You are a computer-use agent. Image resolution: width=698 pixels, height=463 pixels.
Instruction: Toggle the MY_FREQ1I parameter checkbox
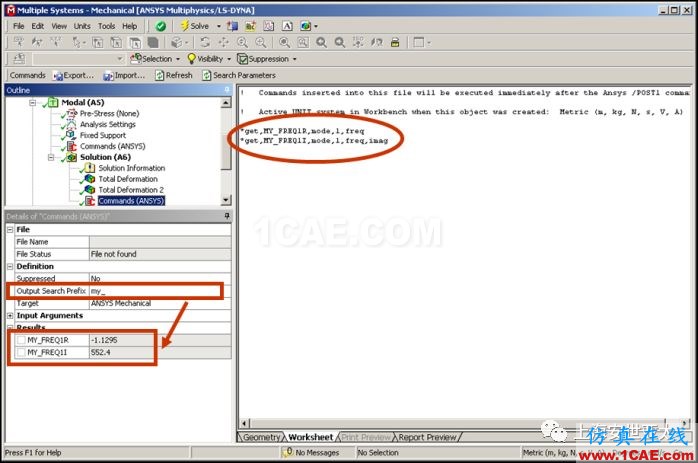21,353
